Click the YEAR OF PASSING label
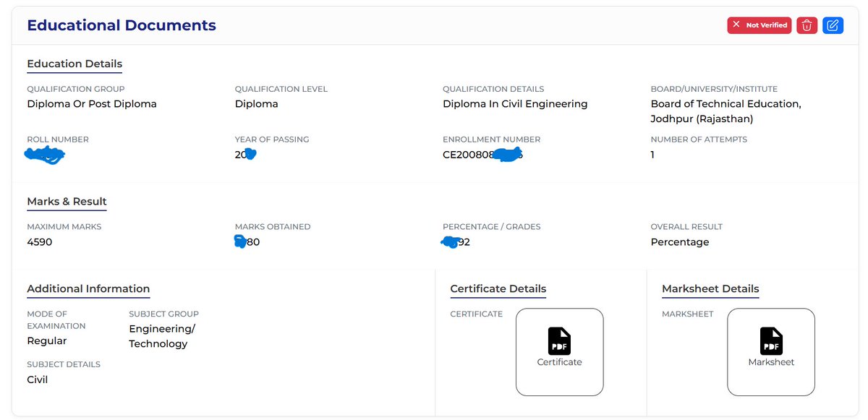Screen dimensions: 868x420 pyautogui.click(x=271, y=140)
